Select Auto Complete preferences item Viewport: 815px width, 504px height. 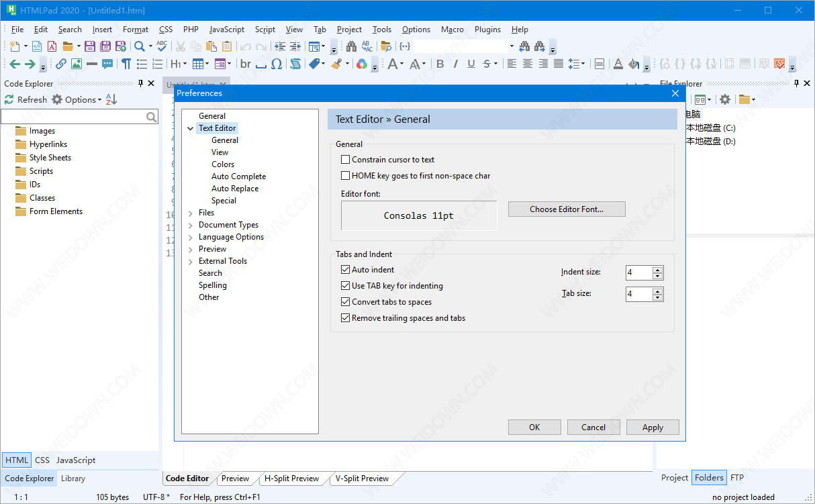tap(238, 177)
